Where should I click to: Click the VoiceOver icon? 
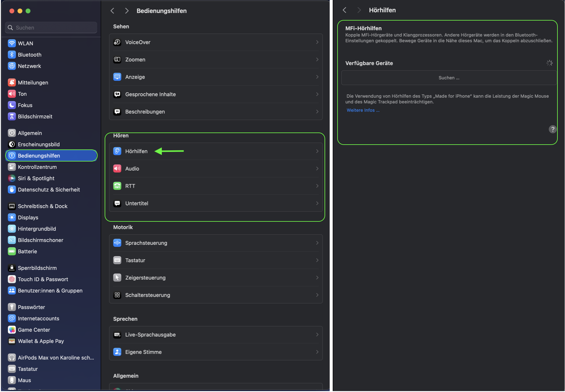click(117, 42)
